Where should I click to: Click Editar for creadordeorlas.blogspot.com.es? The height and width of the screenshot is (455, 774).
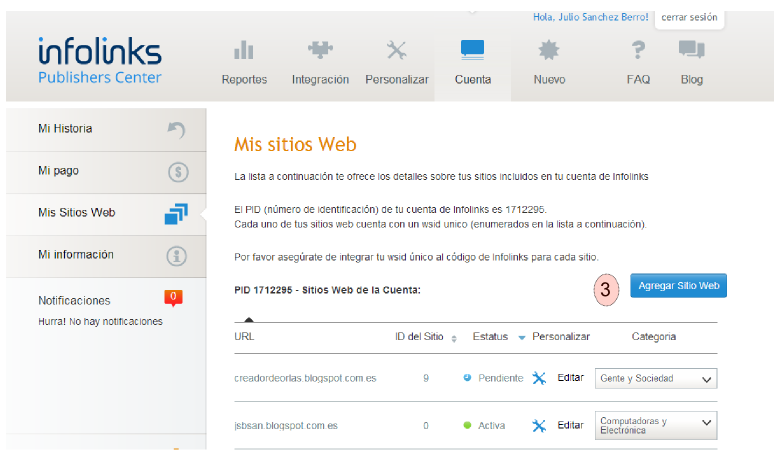[571, 378]
